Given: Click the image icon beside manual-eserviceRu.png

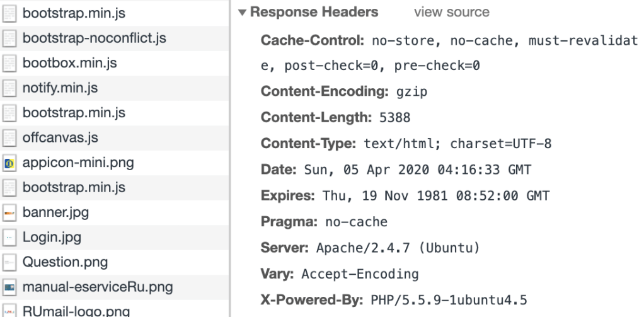Looking at the screenshot, I should tap(9, 286).
